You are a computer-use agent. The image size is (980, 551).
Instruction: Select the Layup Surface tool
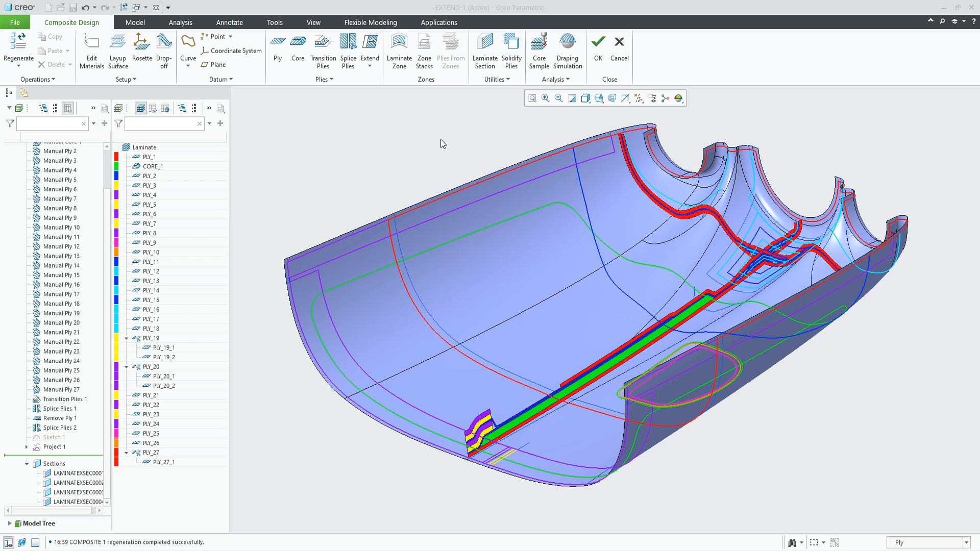(118, 51)
